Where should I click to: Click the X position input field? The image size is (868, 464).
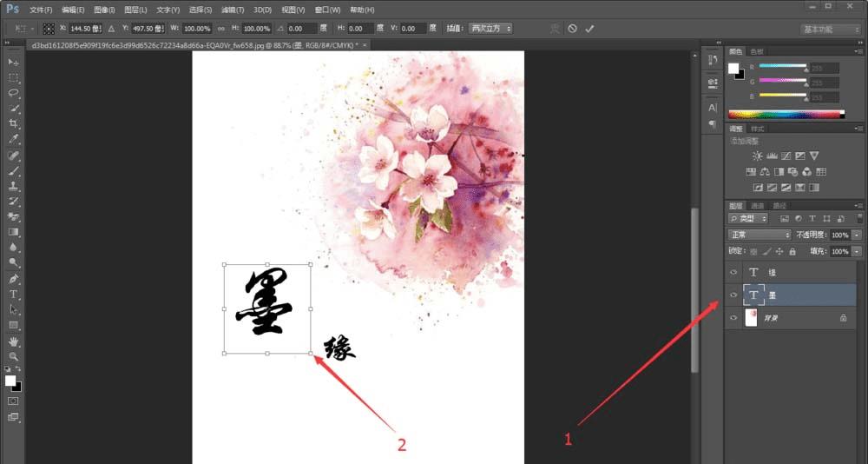(x=85, y=29)
